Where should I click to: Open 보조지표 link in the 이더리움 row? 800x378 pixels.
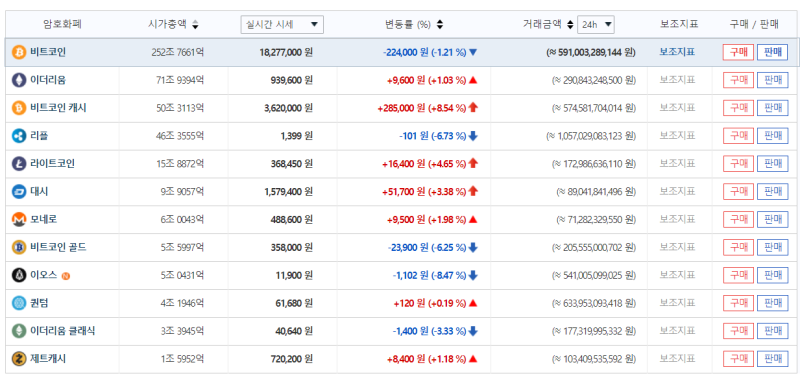677,80
